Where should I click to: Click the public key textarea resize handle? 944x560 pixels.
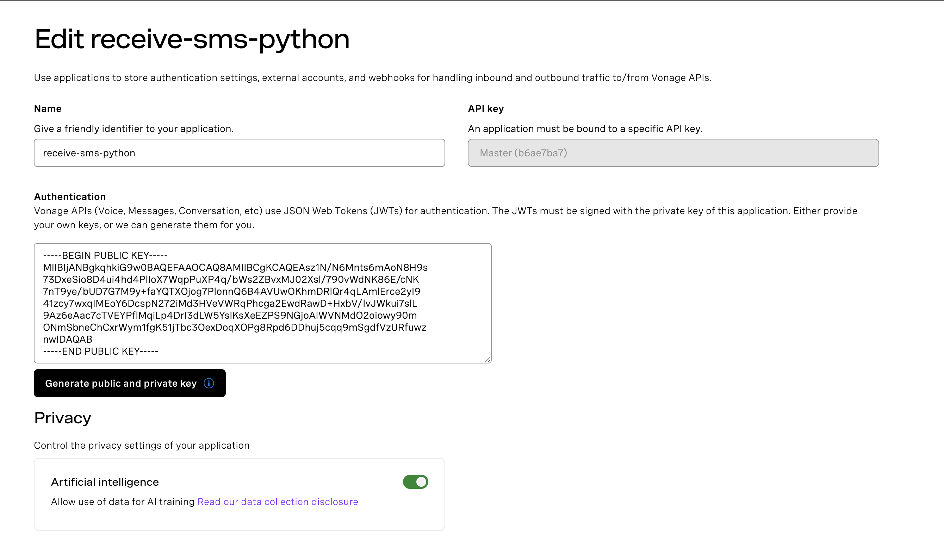coord(487,360)
